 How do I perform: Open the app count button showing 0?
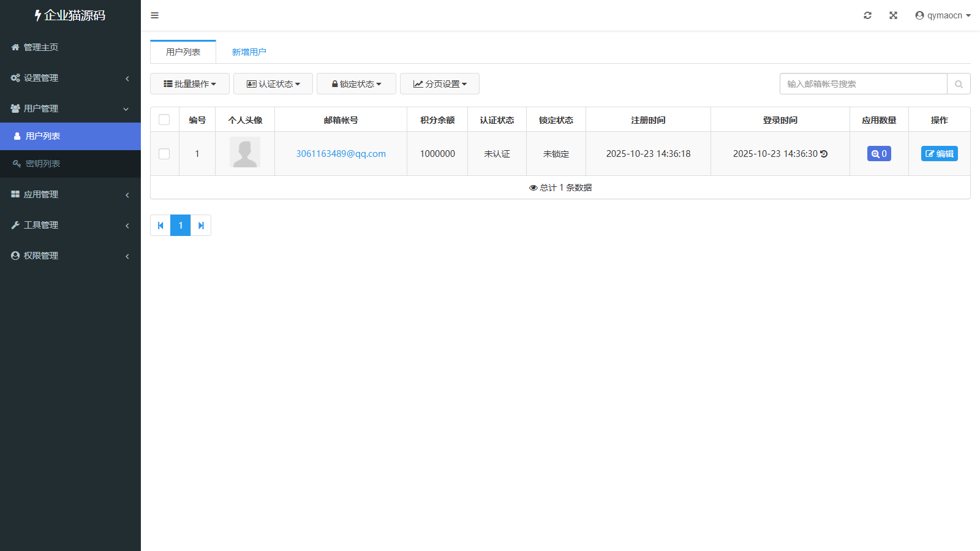(879, 154)
